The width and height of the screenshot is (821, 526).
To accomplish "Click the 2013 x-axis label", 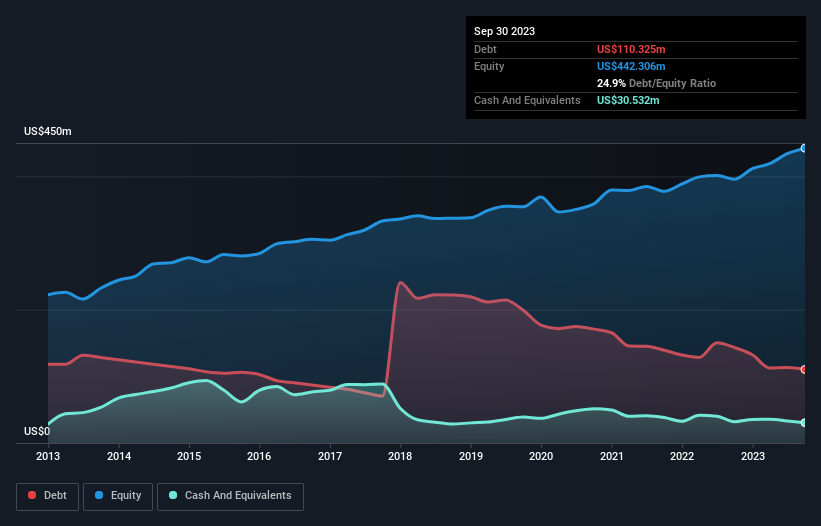I will pos(48,456).
